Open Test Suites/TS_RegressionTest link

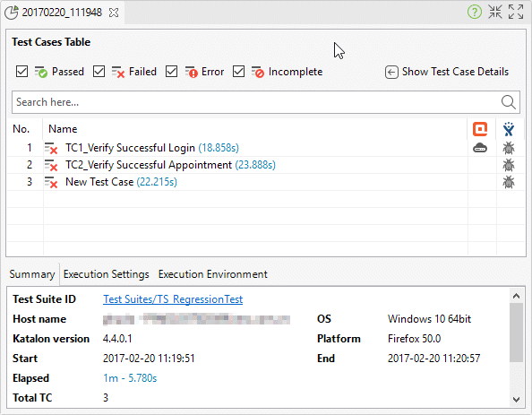(x=173, y=299)
